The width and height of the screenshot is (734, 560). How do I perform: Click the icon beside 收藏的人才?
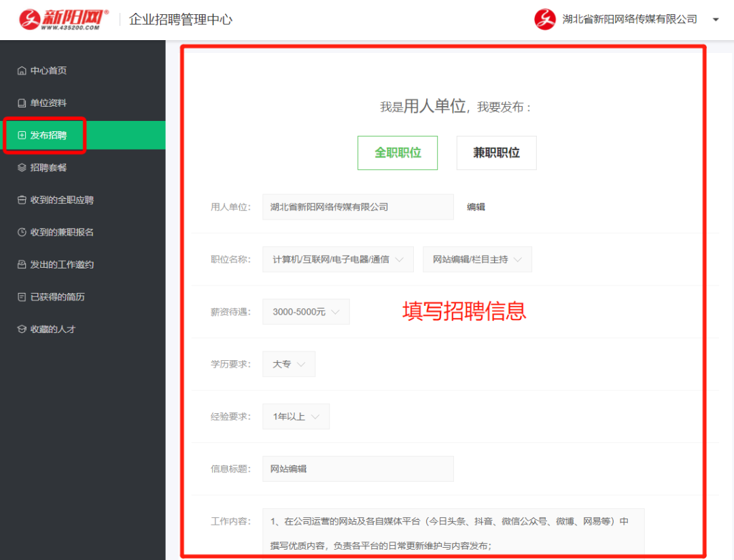click(x=22, y=330)
